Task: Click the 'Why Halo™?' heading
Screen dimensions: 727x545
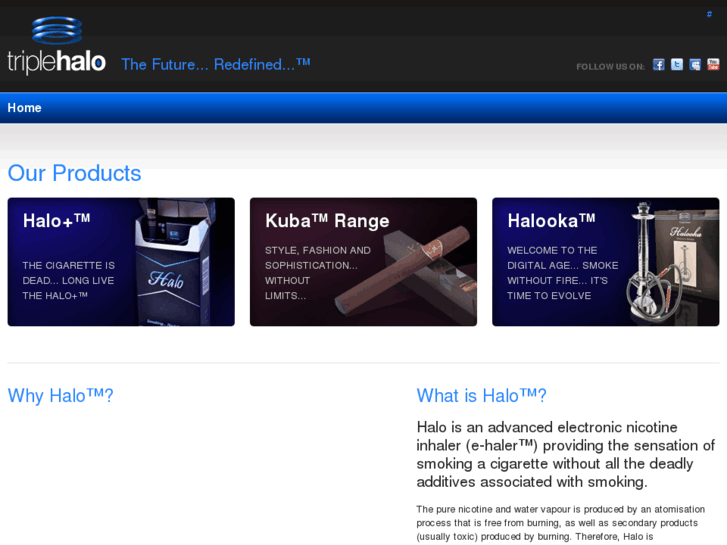Action: coord(60,396)
